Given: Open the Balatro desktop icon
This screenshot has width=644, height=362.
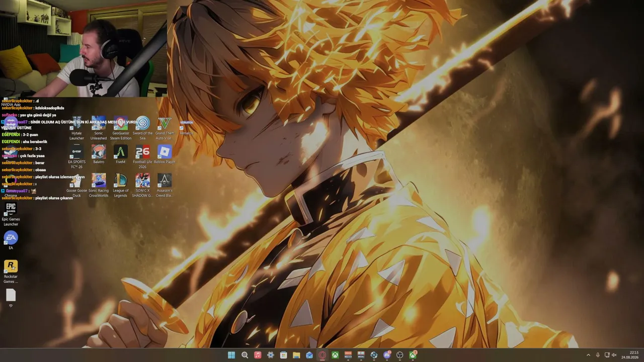Looking at the screenshot, I should coord(99,154).
